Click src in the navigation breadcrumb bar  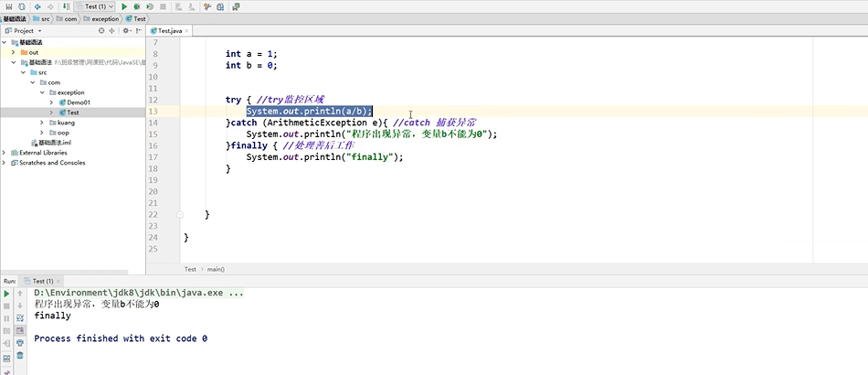(x=41, y=19)
